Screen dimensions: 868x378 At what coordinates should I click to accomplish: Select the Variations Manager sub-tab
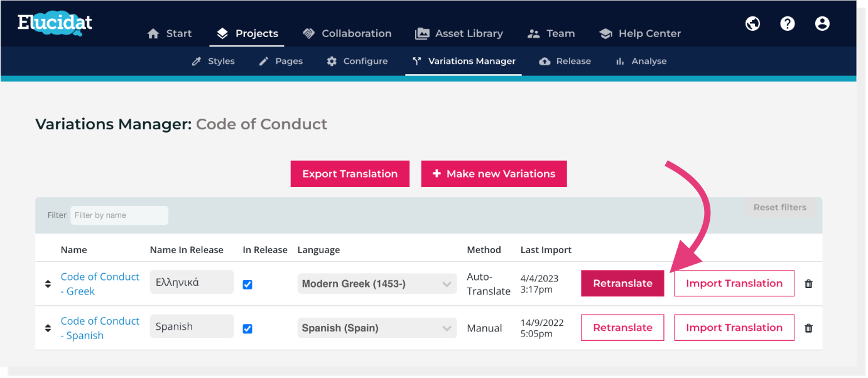464,62
